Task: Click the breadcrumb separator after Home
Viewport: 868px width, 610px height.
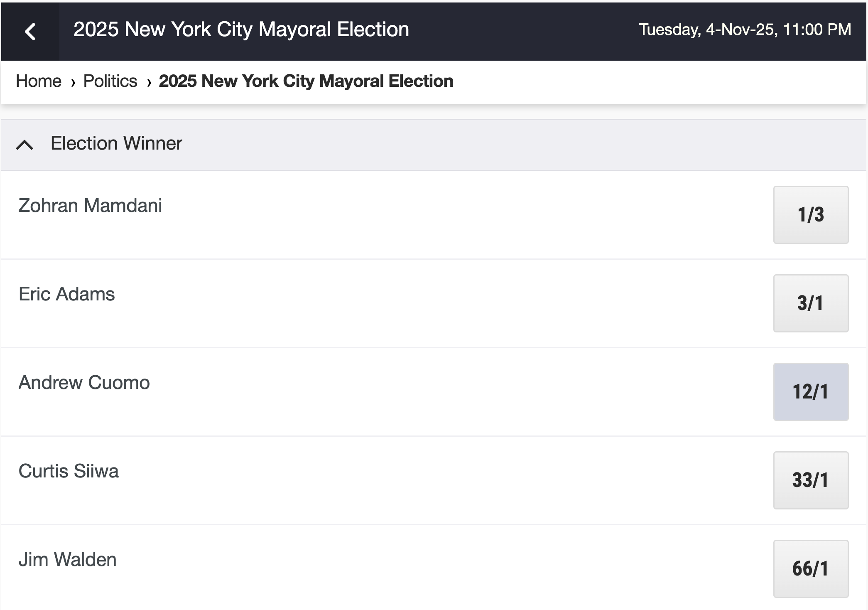Action: 73,82
